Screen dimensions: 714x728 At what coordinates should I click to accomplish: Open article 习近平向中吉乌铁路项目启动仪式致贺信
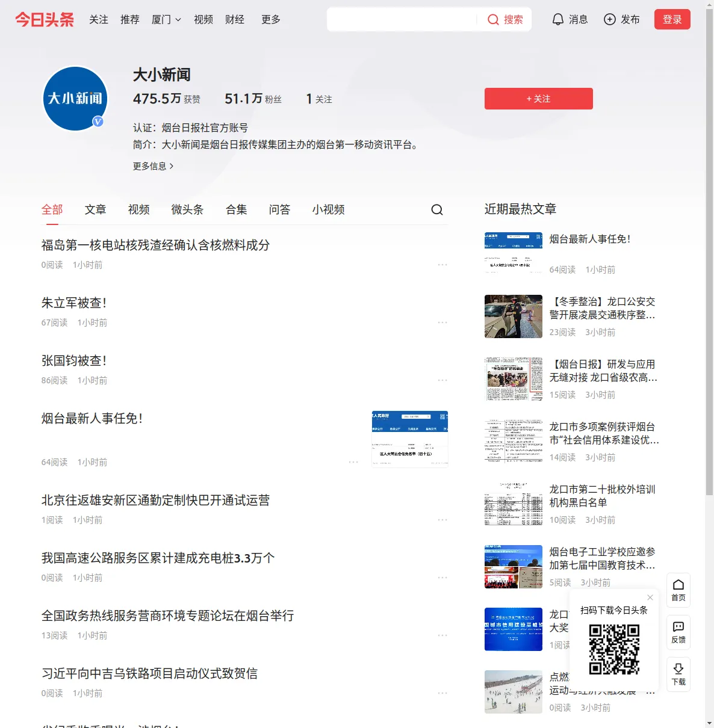tap(149, 674)
